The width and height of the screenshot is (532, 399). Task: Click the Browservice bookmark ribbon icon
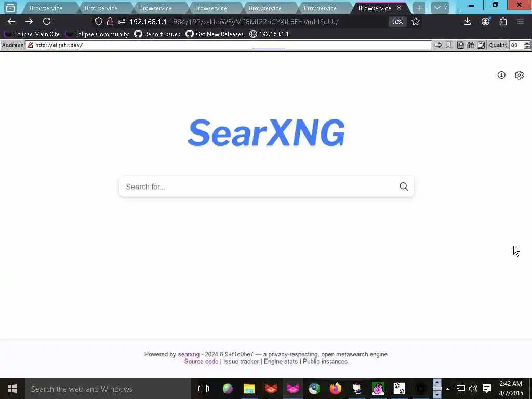coord(448,45)
